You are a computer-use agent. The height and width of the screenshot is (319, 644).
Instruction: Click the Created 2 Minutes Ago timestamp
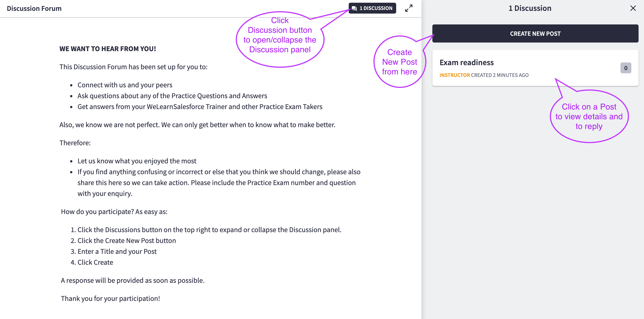[500, 75]
